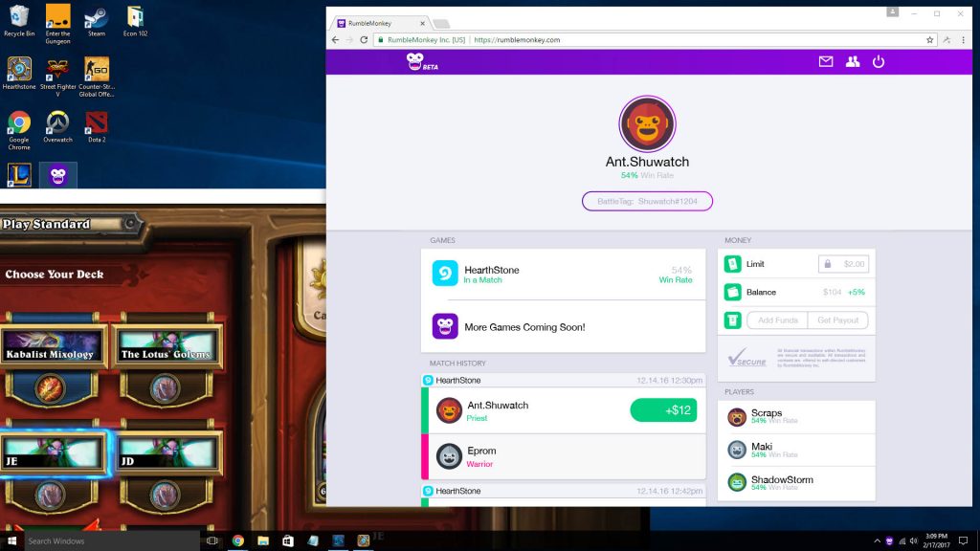The width and height of the screenshot is (980, 551).
Task: Show hidden system tray icons
Action: [877, 541]
